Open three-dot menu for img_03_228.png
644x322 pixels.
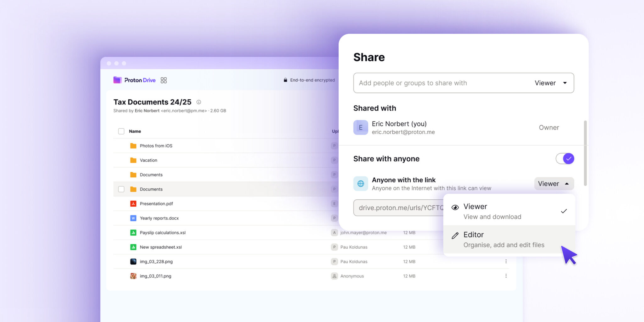[506, 261]
